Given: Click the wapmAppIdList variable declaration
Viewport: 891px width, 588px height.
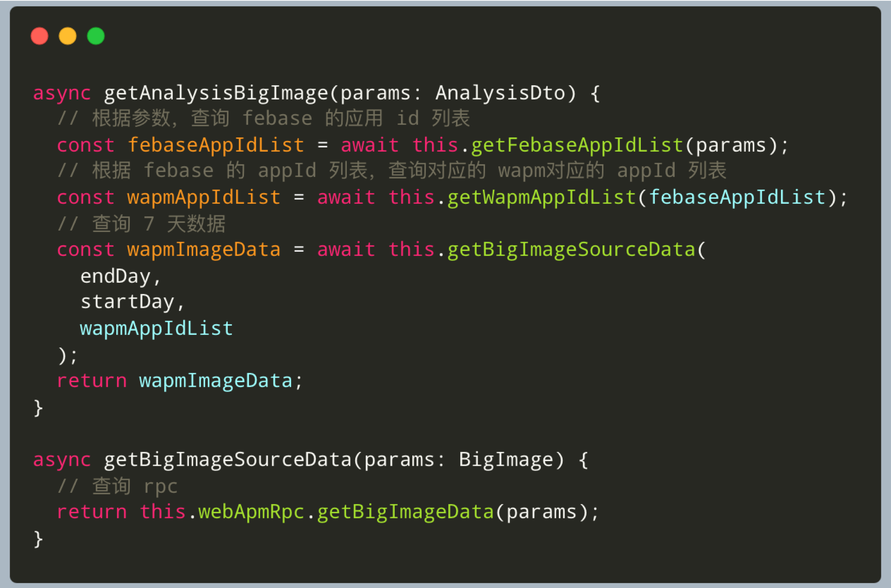Looking at the screenshot, I should pos(204,197).
